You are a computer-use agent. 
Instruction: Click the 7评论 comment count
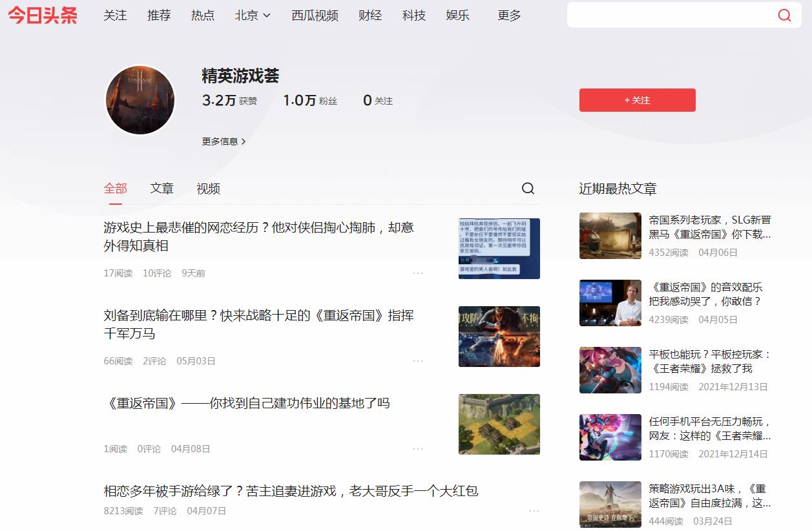click(x=165, y=511)
